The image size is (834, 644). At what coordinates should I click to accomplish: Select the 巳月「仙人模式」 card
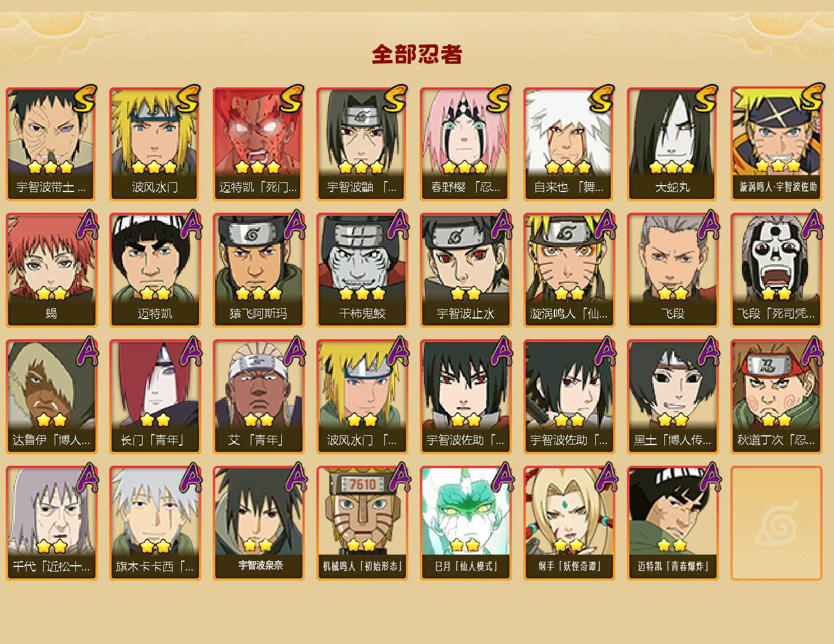pyautogui.click(x=465, y=523)
